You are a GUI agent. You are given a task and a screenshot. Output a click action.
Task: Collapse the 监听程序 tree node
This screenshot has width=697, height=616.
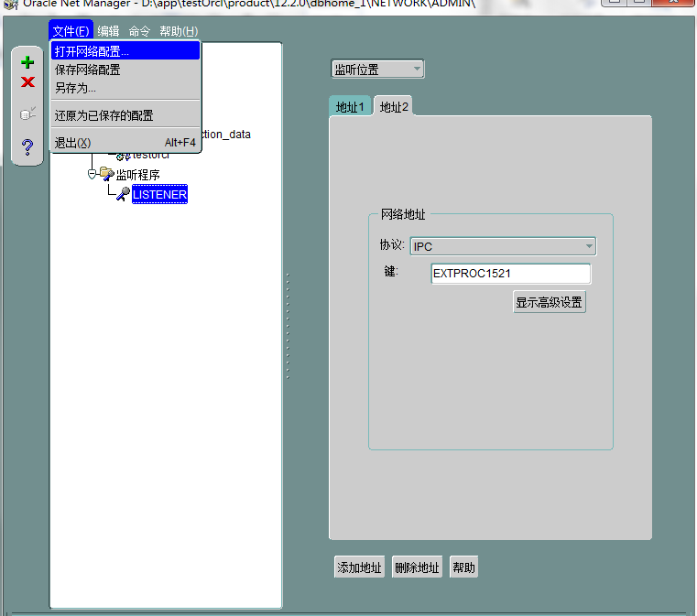click(x=92, y=174)
